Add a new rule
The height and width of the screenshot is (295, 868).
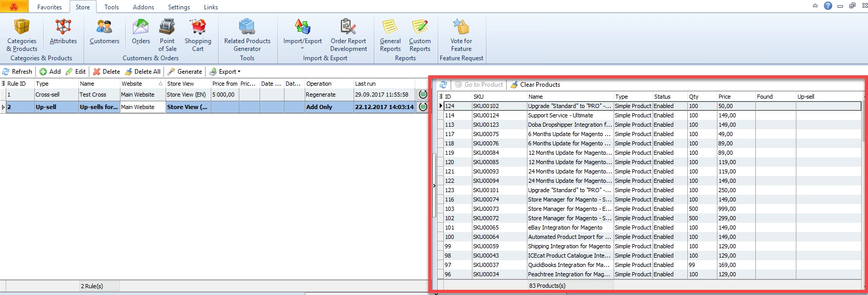[50, 72]
